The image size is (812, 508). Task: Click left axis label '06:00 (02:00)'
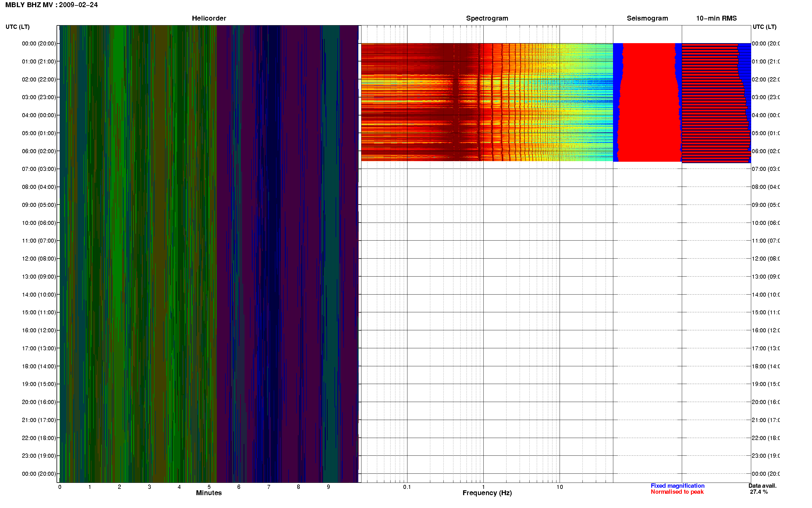[x=39, y=151]
